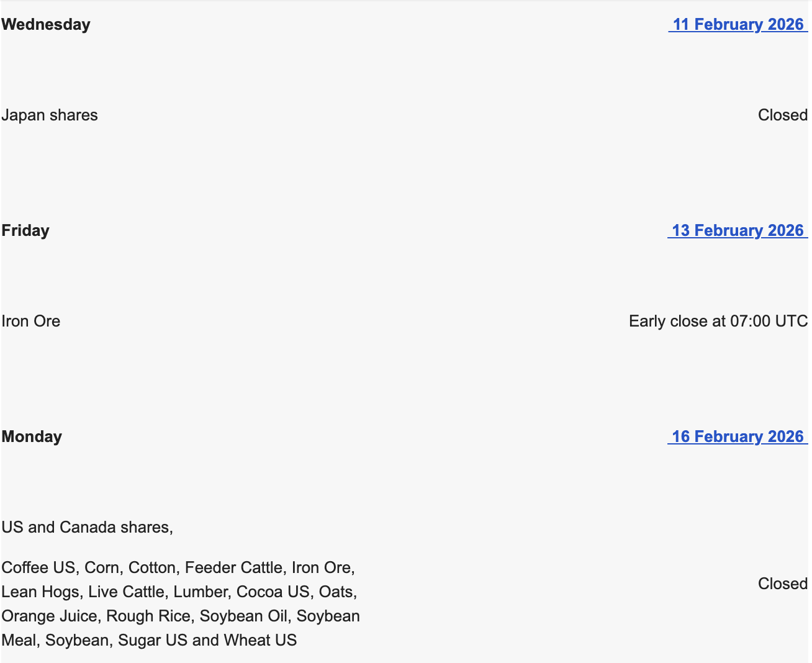
Task: Open the 11 February 2026 link
Action: (738, 24)
